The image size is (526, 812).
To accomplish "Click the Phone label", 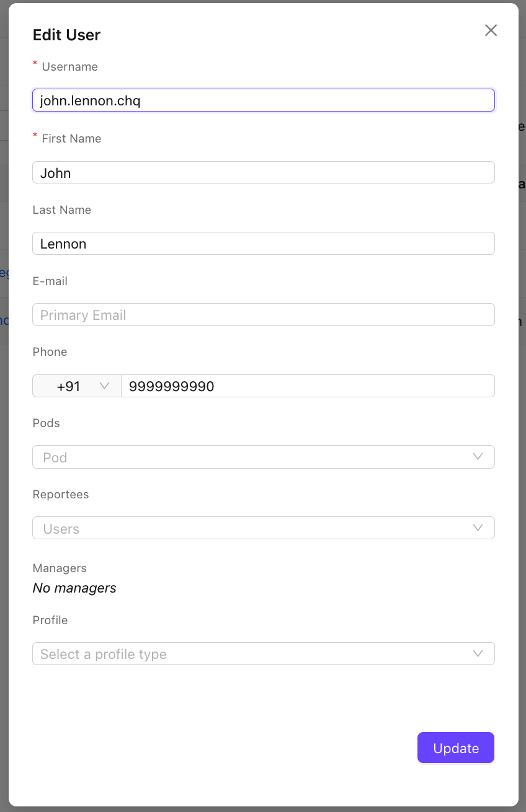I will [50, 351].
